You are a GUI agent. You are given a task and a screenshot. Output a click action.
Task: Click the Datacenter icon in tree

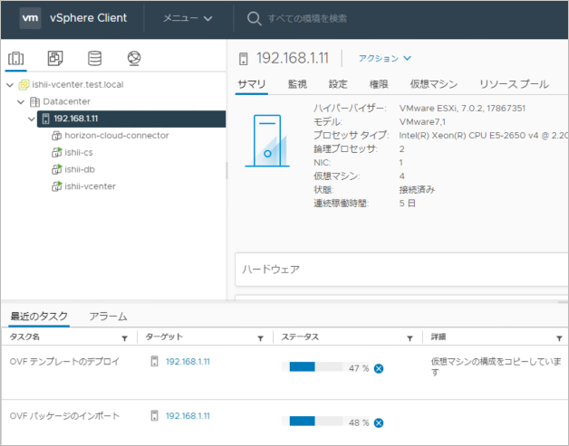(x=35, y=102)
